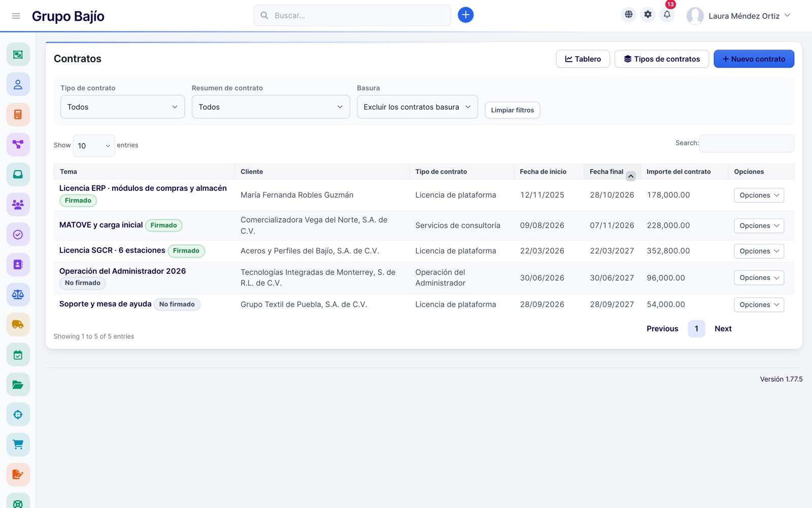Screen dimensions: 812x508
Task: Open Operación del Administrador 2026 contract
Action: 122,271
